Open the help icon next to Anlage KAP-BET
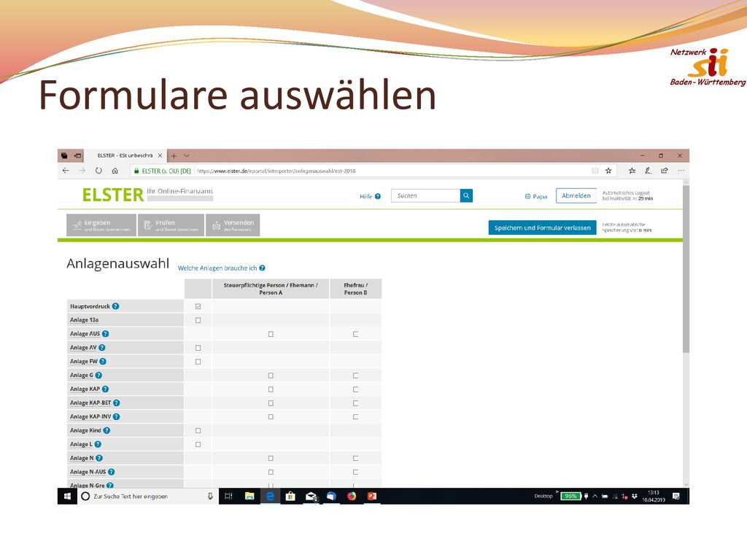This screenshot has height=560, width=747. tap(117, 402)
